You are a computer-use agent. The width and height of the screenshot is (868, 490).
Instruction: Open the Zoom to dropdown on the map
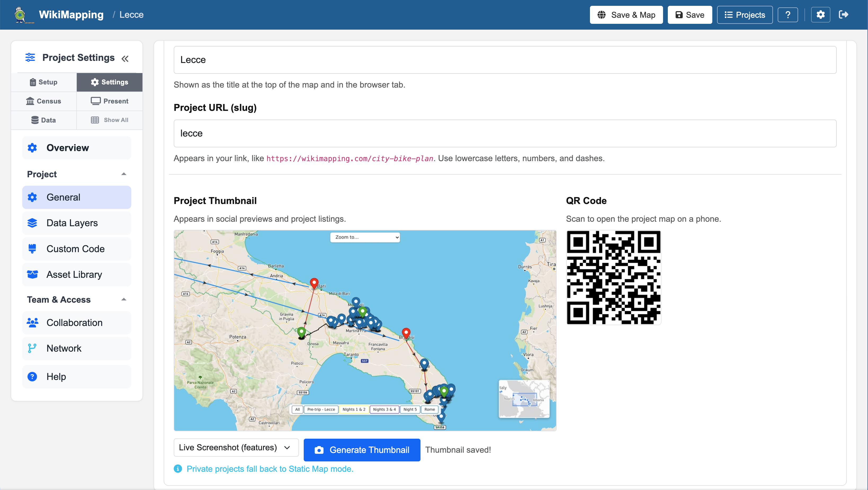pyautogui.click(x=365, y=237)
